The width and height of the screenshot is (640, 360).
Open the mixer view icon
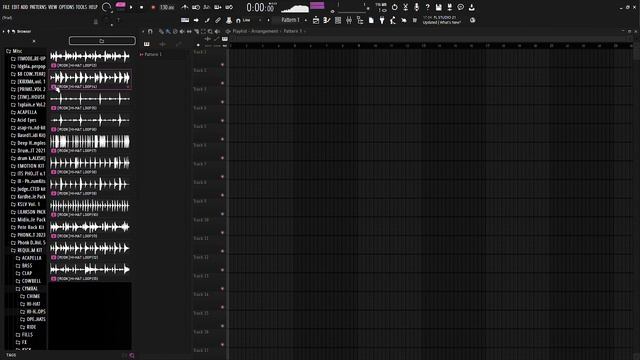click(349, 20)
